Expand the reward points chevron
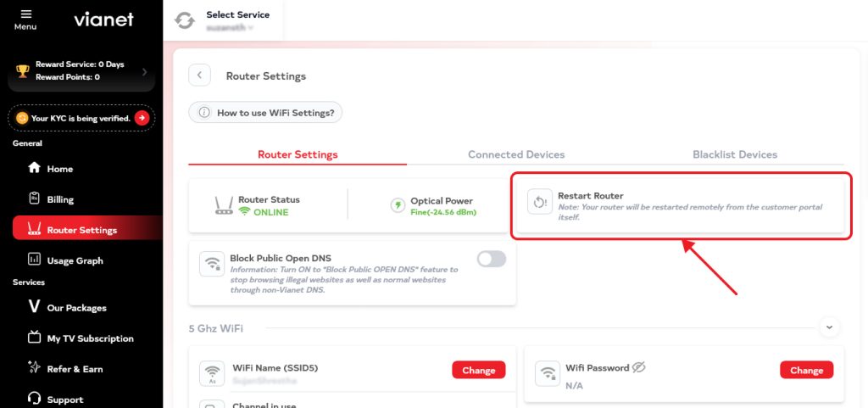 click(x=144, y=71)
